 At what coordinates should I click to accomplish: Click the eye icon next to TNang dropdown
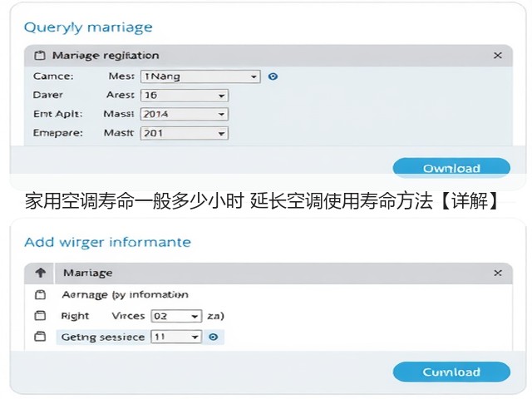[273, 76]
